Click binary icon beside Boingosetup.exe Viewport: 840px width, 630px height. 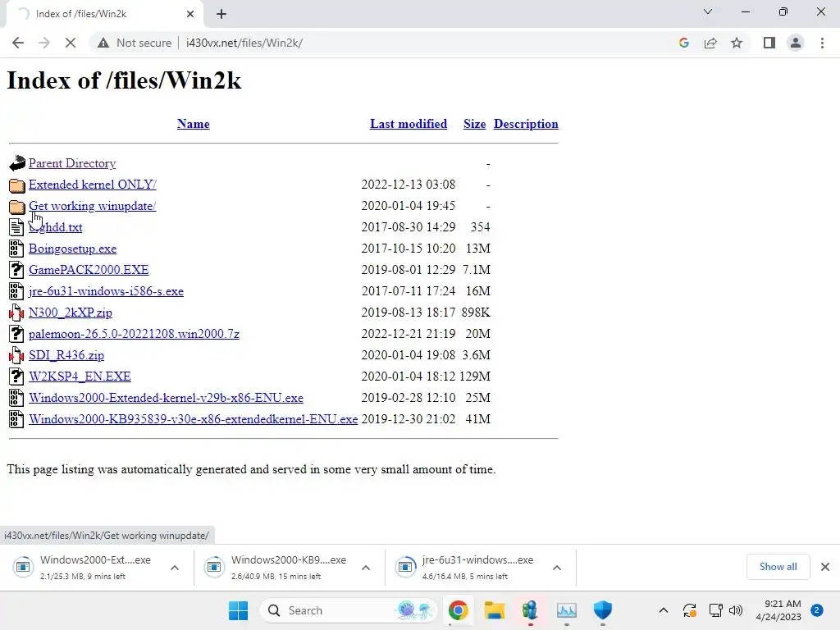click(x=16, y=248)
